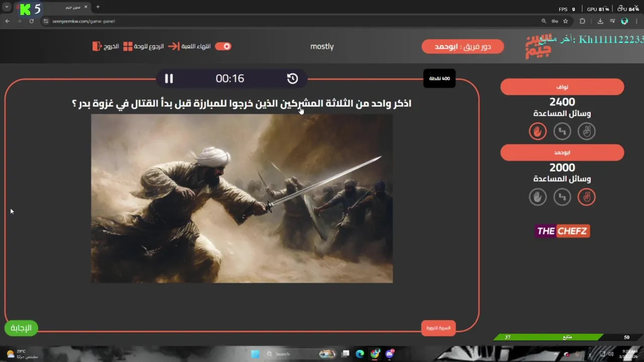The image size is (644, 362).
Task: Open browser downloads
Action: point(600,21)
